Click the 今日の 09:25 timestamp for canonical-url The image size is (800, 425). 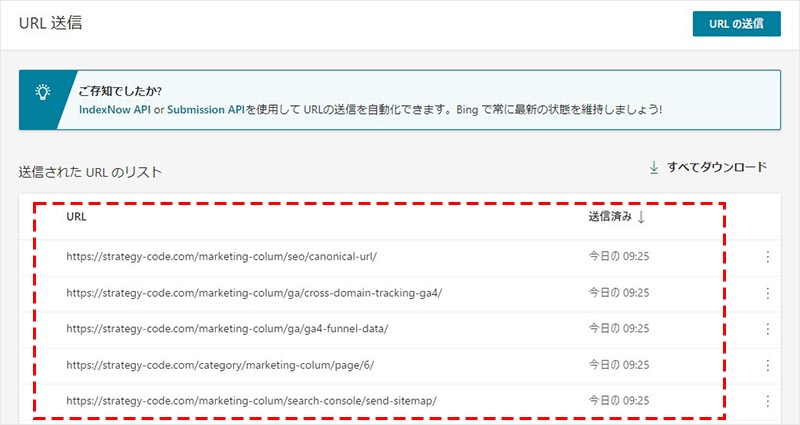point(618,257)
